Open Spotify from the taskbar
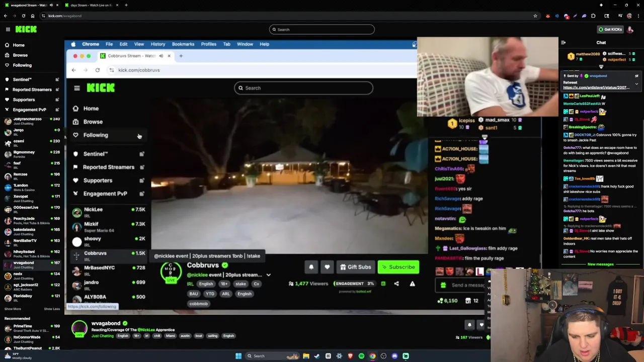The width and height of the screenshot is (644, 362). [361, 356]
